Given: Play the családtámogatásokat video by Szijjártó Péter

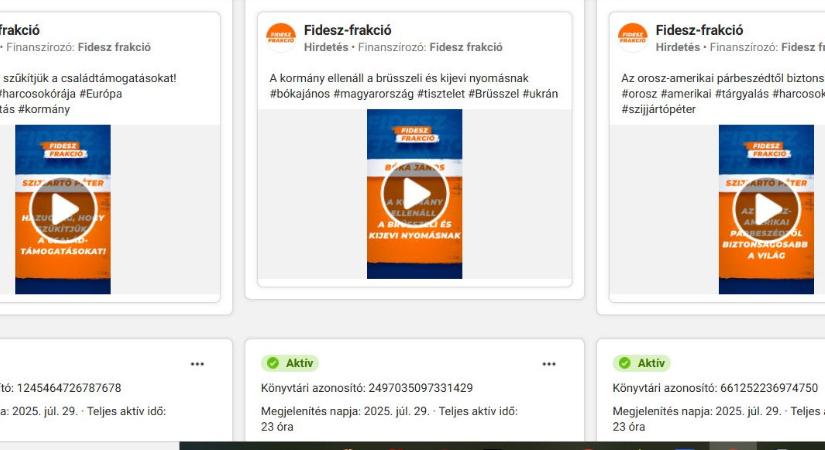Looking at the screenshot, I should tap(63, 209).
